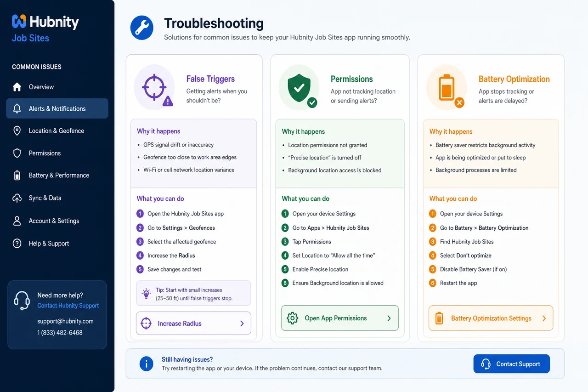588x392 pixels.
Task: Click the Overview home icon
Action: (17, 87)
